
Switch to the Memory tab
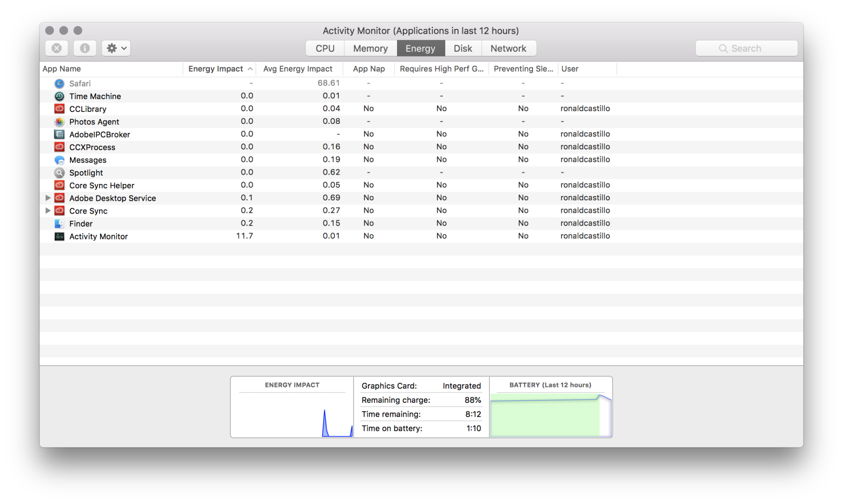point(371,49)
